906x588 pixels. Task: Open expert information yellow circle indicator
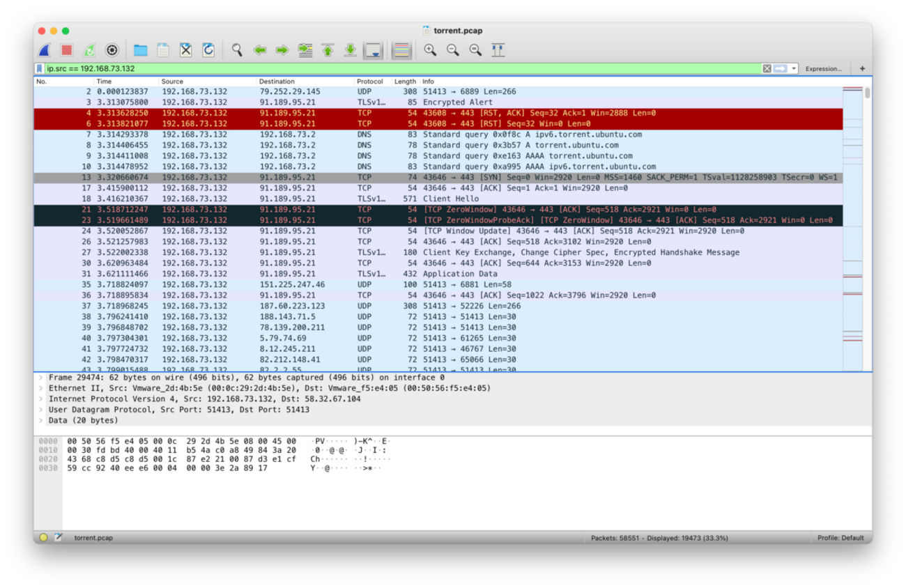coord(43,538)
